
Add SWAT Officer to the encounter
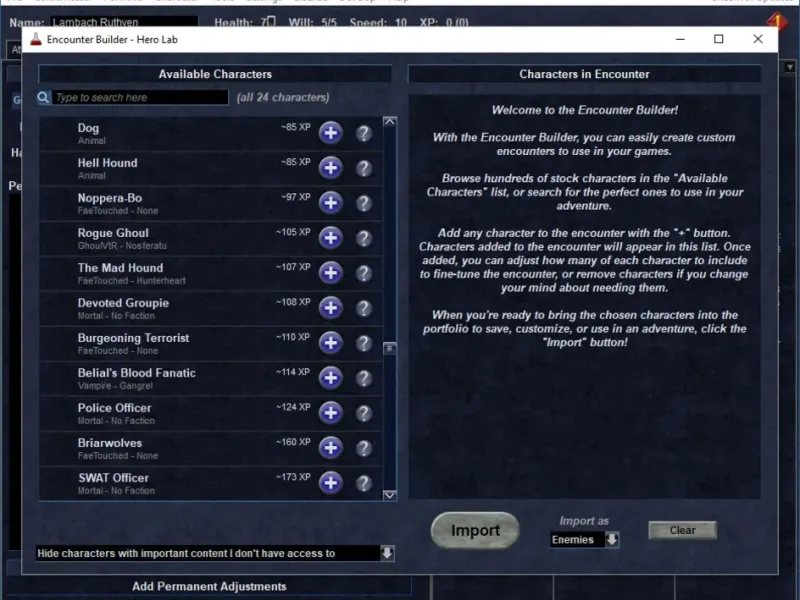(x=331, y=483)
